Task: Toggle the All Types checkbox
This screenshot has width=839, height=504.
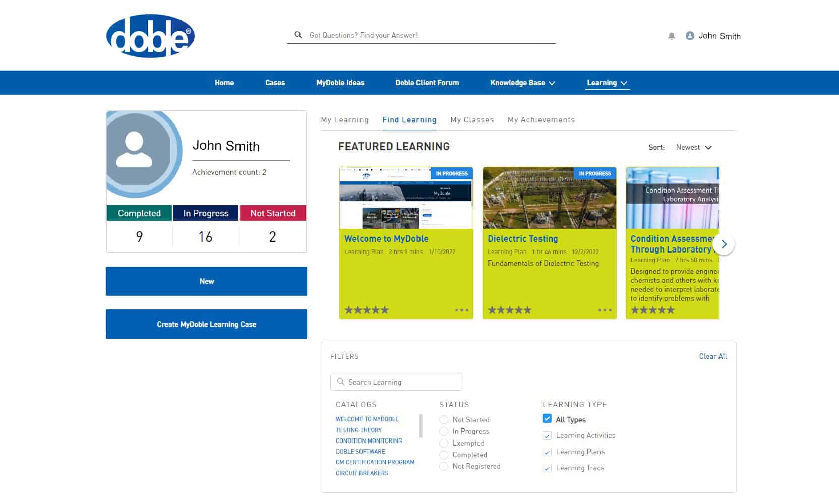Action: click(x=547, y=418)
